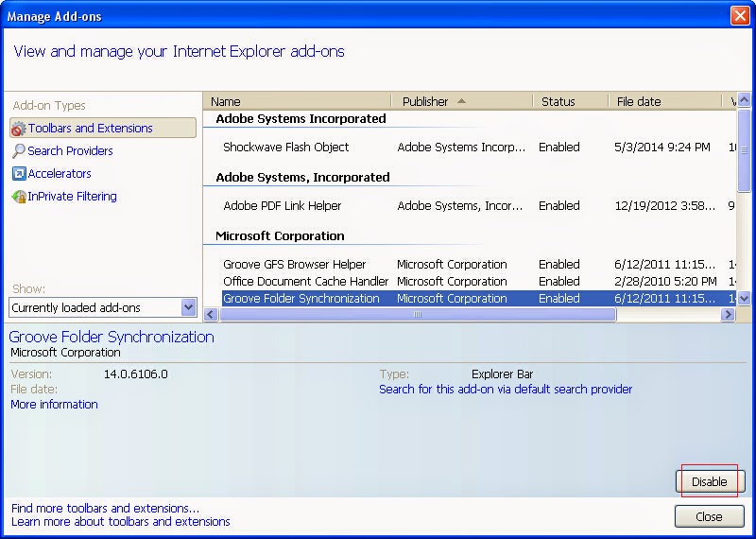Viewport: 756px width, 539px height.
Task: Open Find more toolbars and extensions link
Action: (x=105, y=509)
